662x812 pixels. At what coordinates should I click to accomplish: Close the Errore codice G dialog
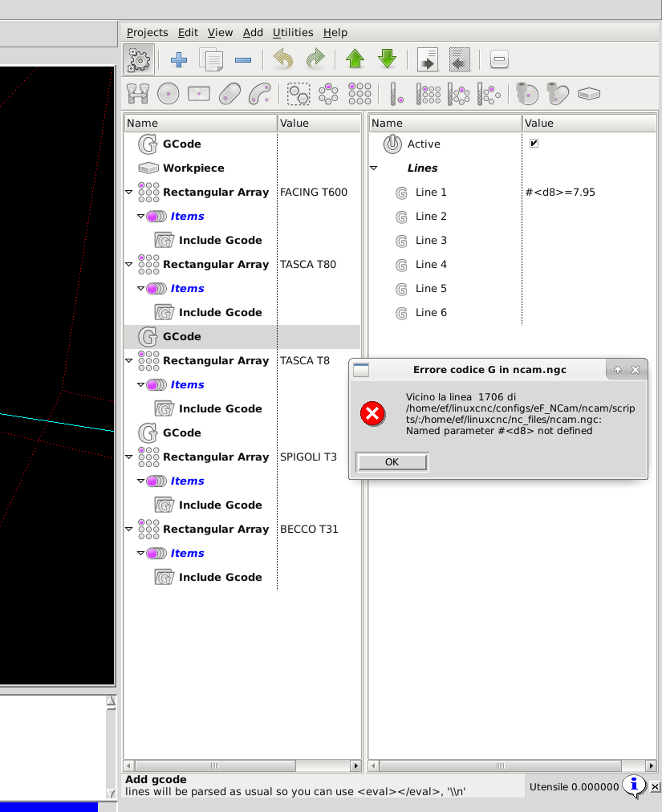(x=636, y=370)
